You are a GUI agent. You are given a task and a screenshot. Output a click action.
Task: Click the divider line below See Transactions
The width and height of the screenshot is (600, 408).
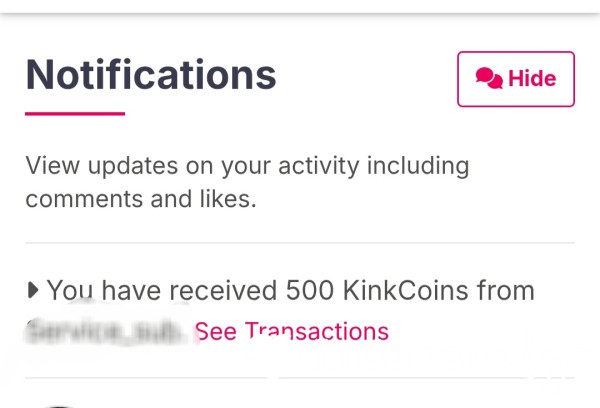point(300,378)
